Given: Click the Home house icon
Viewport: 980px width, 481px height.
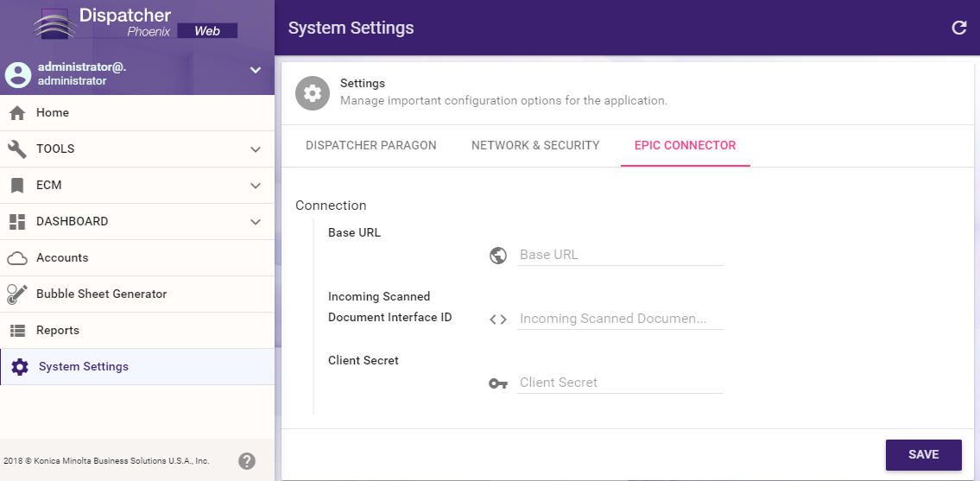Looking at the screenshot, I should point(17,113).
